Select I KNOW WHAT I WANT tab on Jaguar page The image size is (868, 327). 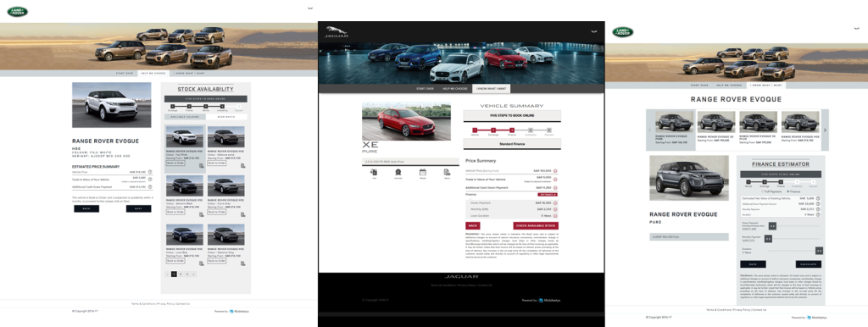pos(492,89)
